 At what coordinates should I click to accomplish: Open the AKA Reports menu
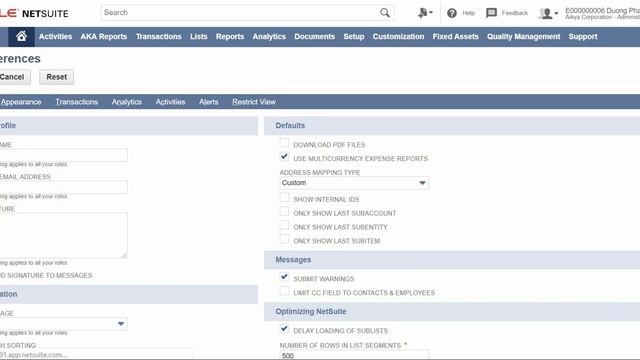[104, 37]
